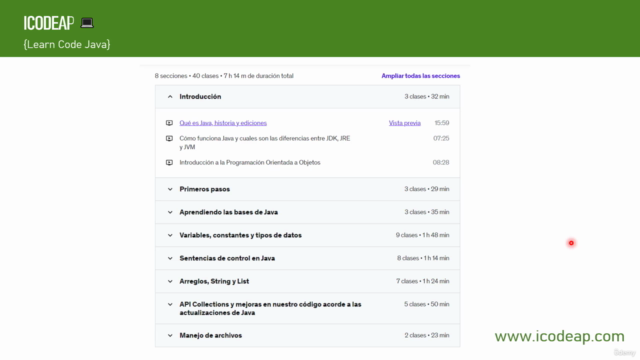
Task: Click the 8 secciones • 40 clases summary
Action: click(224, 76)
